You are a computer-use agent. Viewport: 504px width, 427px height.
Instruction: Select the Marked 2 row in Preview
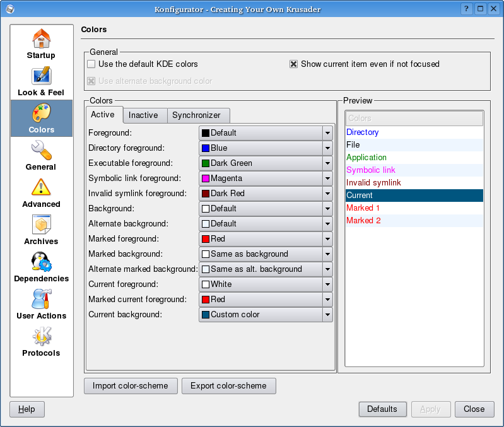[414, 221]
